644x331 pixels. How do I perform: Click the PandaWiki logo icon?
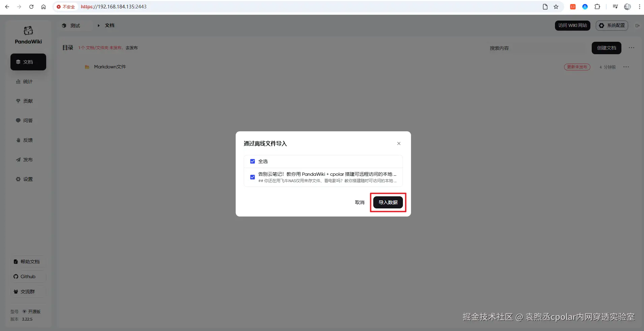(28, 31)
